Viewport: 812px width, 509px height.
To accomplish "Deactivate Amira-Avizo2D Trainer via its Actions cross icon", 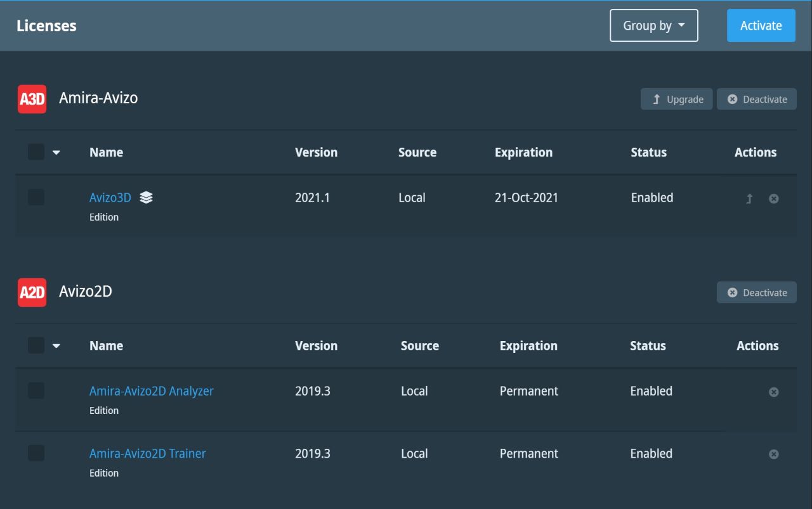I will [x=774, y=454].
